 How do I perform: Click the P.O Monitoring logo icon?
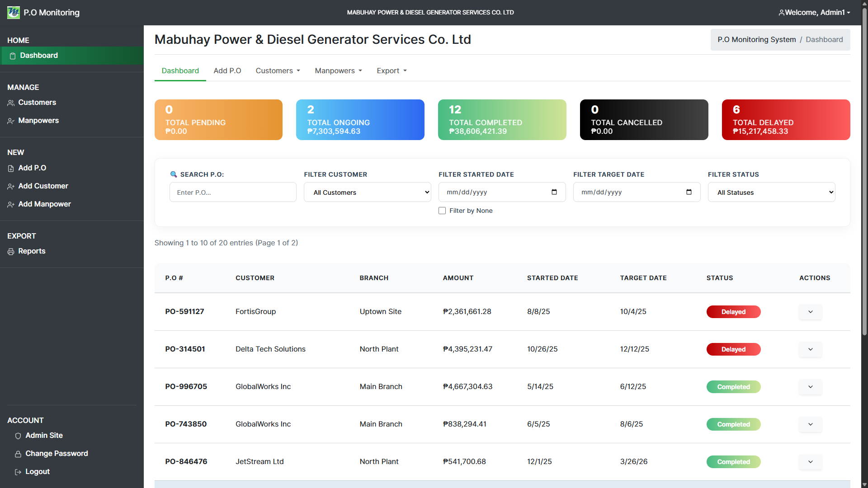pos(14,13)
